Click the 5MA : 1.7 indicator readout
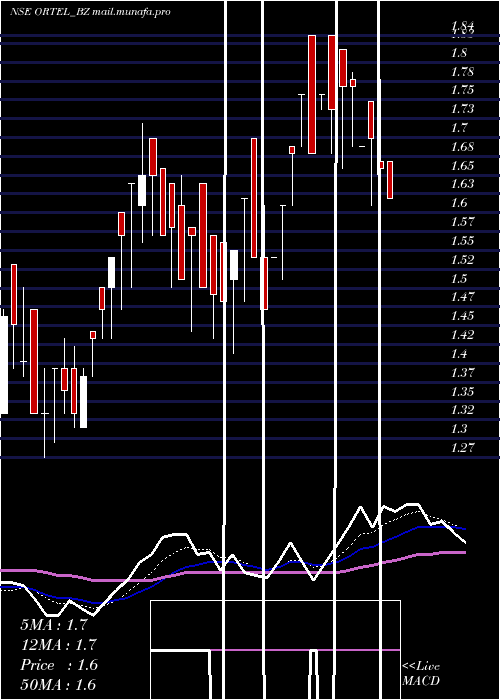500x700 pixels. click(54, 625)
